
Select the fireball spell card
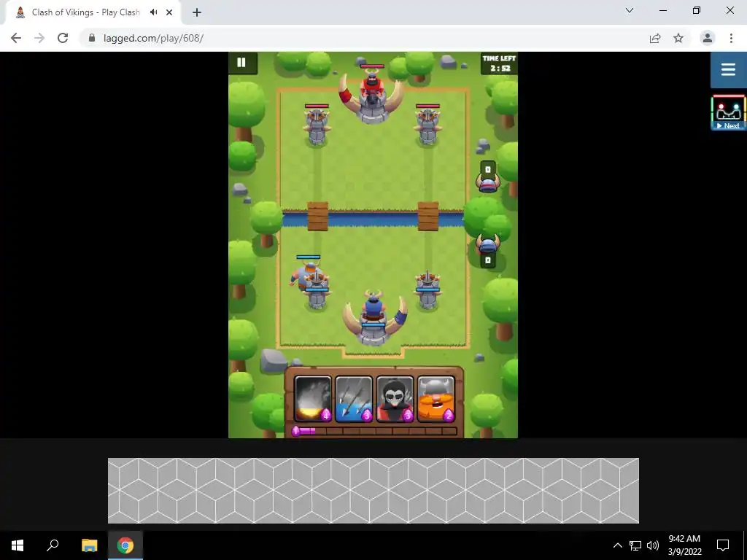tap(312, 399)
